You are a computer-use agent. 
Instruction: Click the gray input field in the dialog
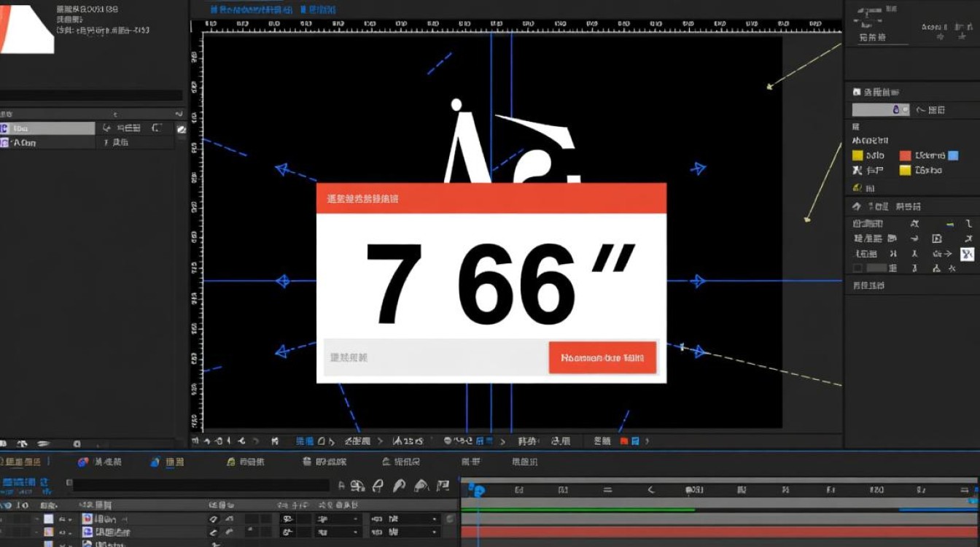436,357
